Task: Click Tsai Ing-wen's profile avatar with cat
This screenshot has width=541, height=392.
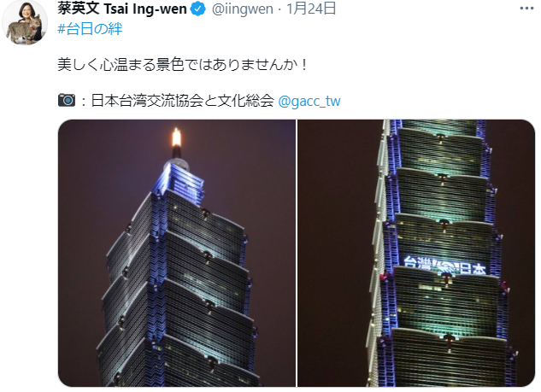Action: click(x=25, y=22)
